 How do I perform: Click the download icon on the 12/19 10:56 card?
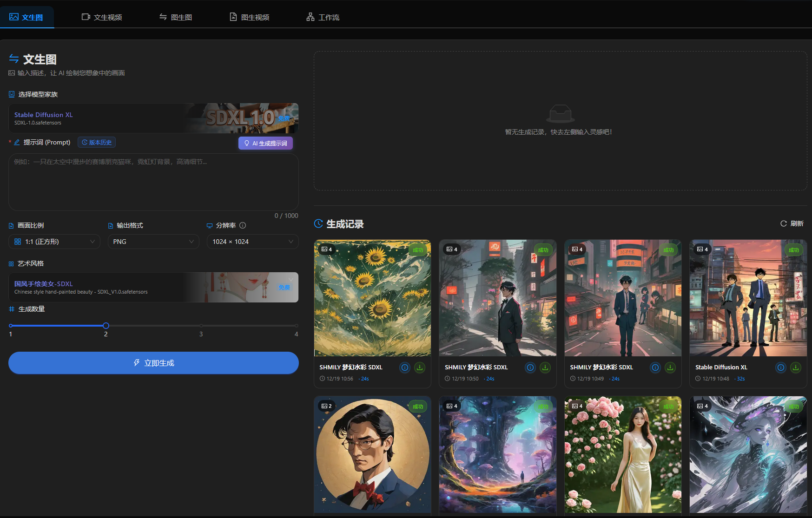420,367
